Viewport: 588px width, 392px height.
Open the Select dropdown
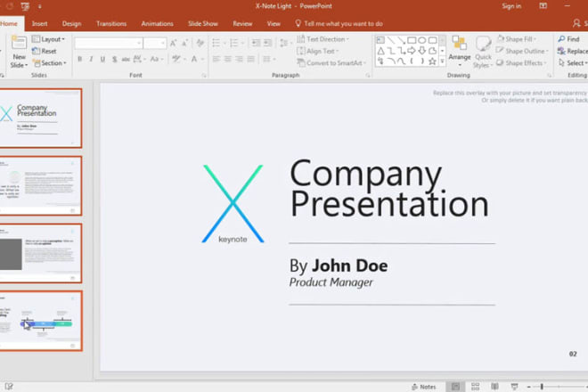(x=573, y=63)
